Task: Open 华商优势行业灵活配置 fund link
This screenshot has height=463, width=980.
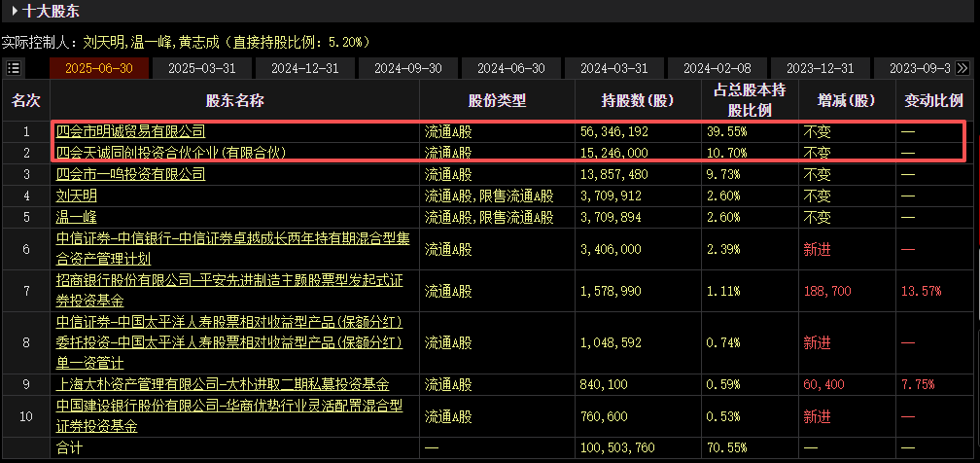Action: click(x=229, y=416)
